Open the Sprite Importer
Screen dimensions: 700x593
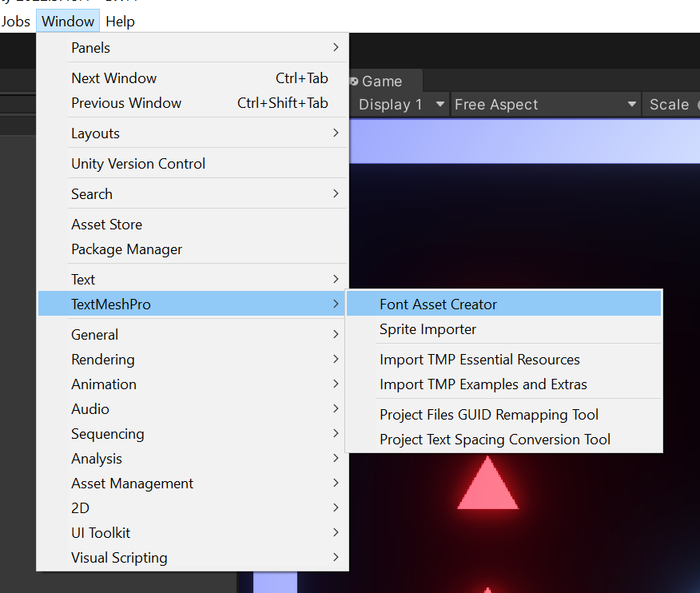click(x=503, y=329)
